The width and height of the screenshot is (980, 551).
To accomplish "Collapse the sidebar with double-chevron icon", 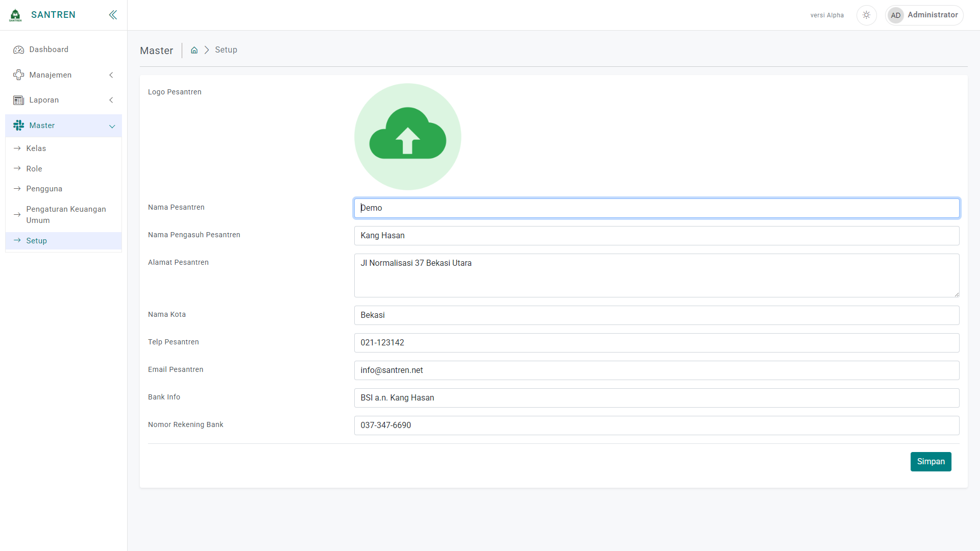I will [x=113, y=15].
